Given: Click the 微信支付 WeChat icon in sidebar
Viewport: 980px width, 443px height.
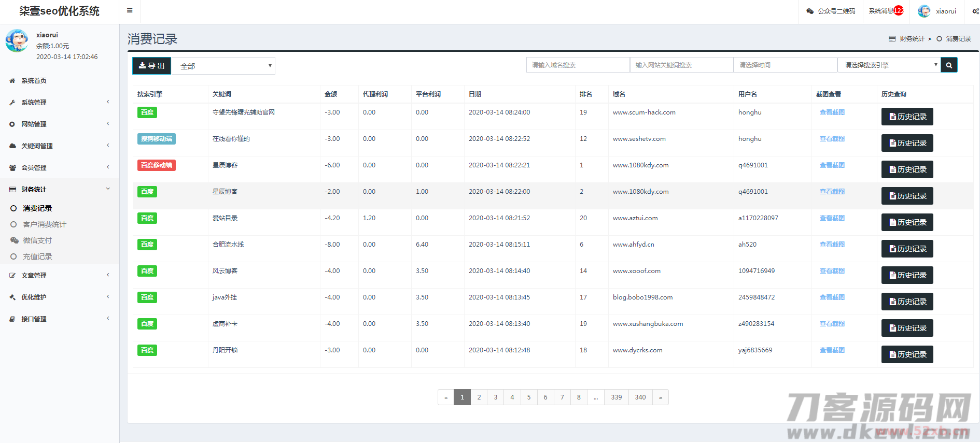Looking at the screenshot, I should pos(14,240).
